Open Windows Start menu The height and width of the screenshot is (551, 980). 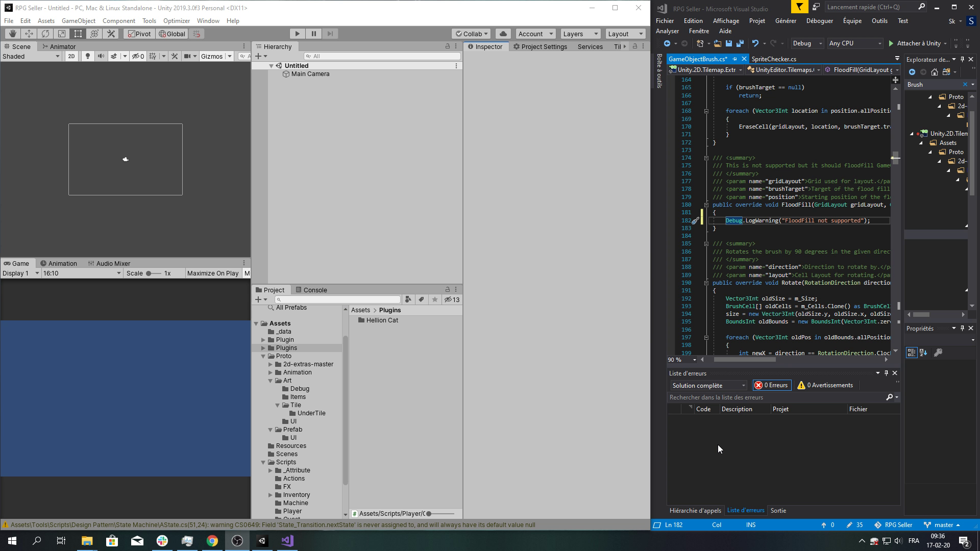pos(12,541)
